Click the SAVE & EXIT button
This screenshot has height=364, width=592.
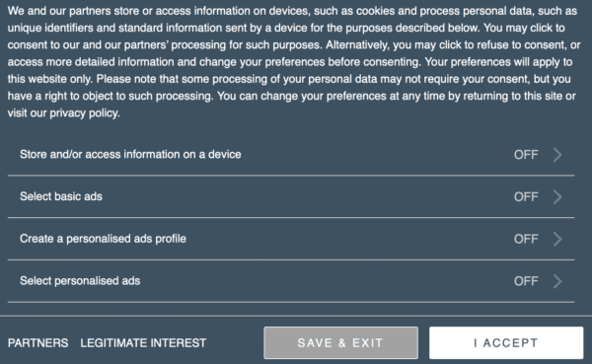pos(340,343)
